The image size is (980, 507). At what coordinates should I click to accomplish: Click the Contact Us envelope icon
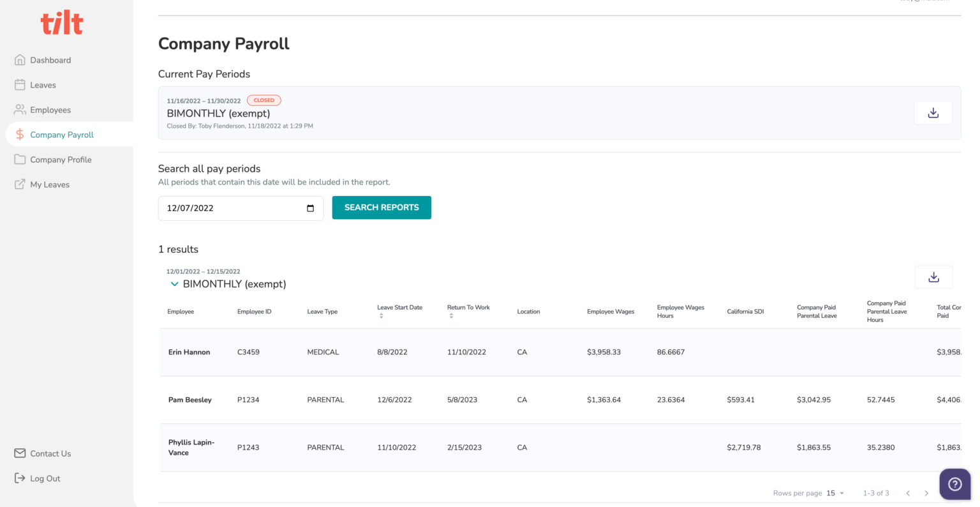tap(20, 453)
